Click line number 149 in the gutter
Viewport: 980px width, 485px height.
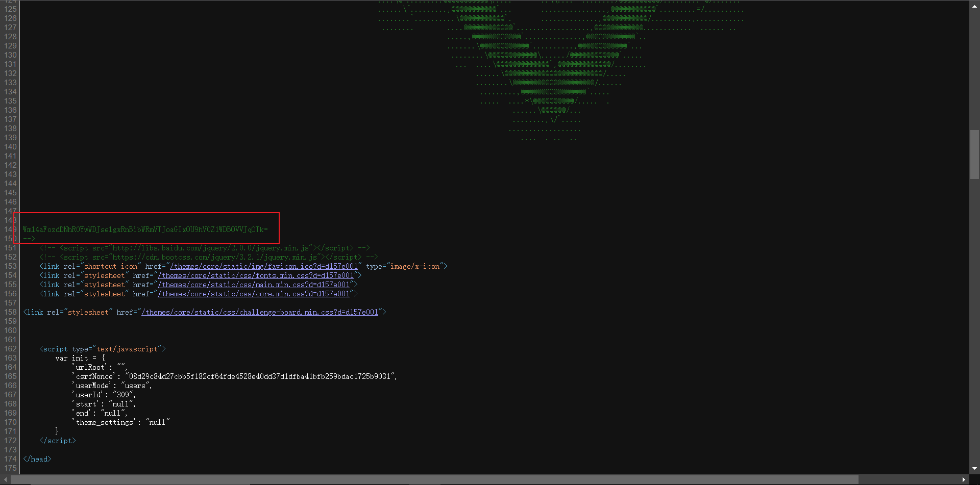tap(10, 229)
